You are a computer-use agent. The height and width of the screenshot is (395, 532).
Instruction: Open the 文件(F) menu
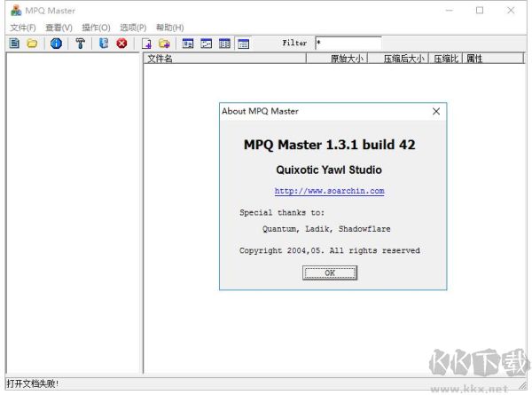point(23,28)
